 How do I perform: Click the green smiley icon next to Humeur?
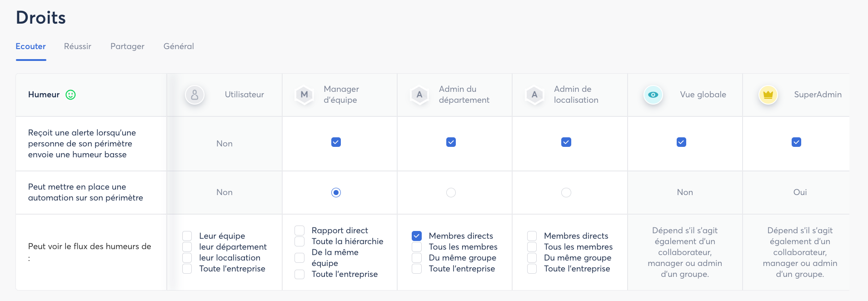pos(70,95)
